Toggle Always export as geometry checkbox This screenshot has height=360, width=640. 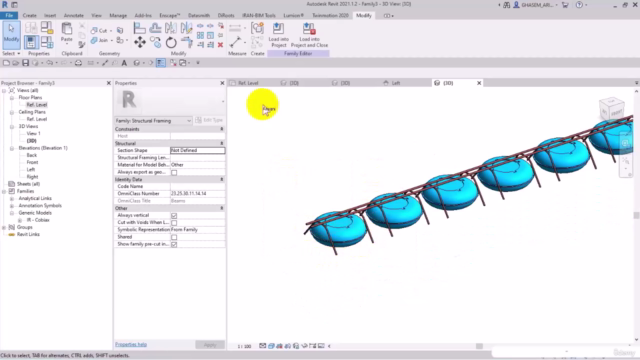[174, 172]
